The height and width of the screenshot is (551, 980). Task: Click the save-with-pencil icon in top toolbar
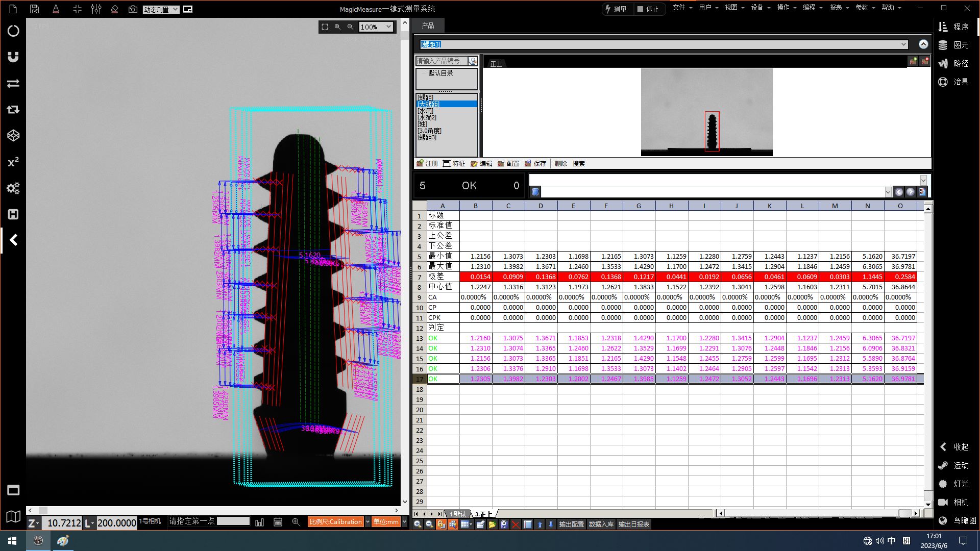click(34, 9)
